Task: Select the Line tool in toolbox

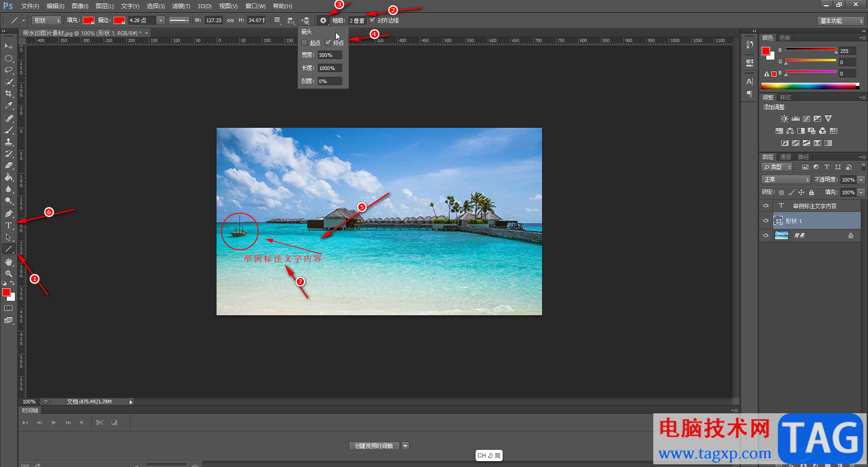Action: [x=9, y=249]
